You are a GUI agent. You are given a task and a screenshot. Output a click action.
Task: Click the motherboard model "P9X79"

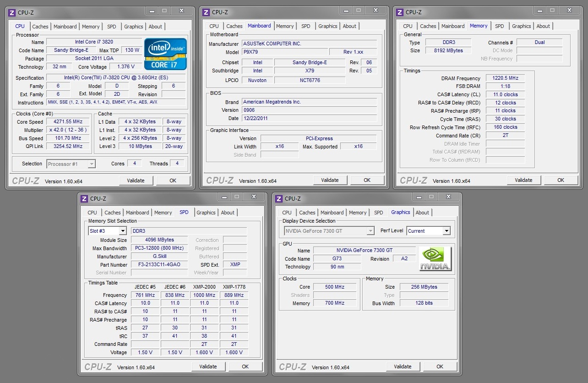pos(284,52)
